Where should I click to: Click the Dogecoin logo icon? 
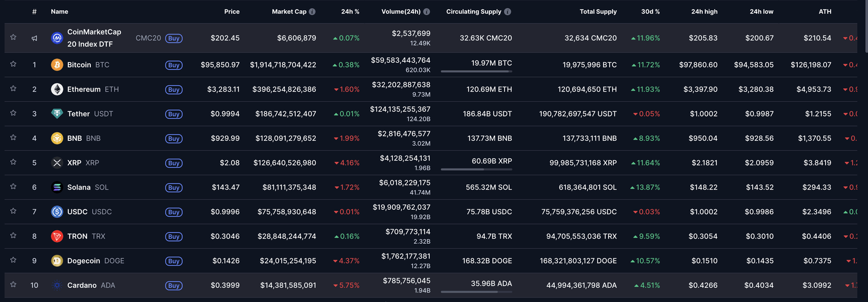click(57, 261)
